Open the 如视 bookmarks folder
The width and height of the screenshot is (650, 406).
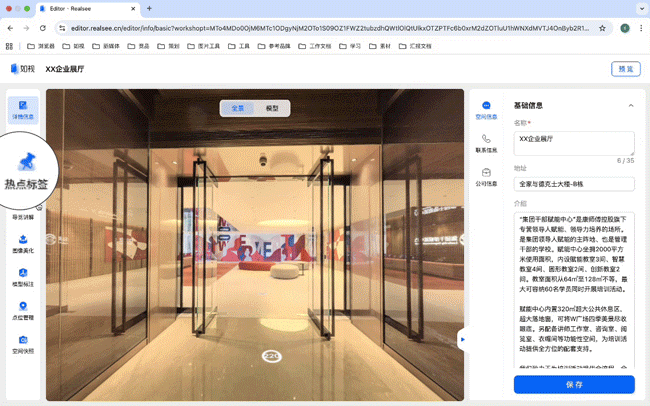pos(73,46)
